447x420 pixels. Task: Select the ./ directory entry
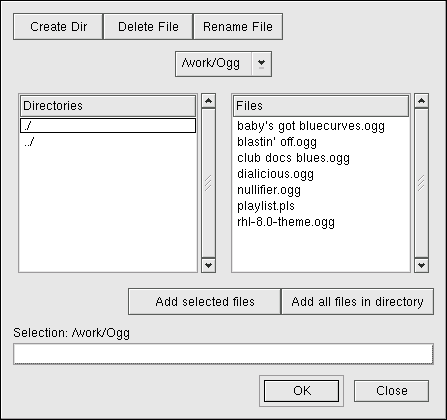pyautogui.click(x=108, y=126)
